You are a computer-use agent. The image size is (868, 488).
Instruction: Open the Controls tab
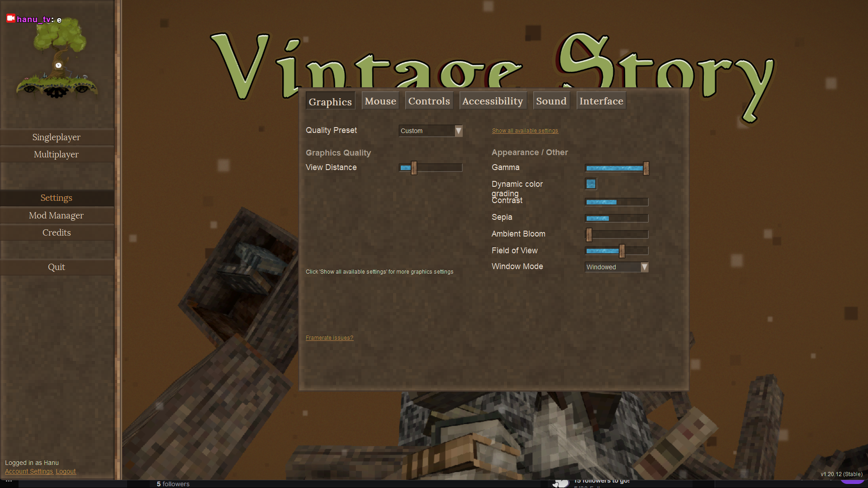click(x=429, y=101)
